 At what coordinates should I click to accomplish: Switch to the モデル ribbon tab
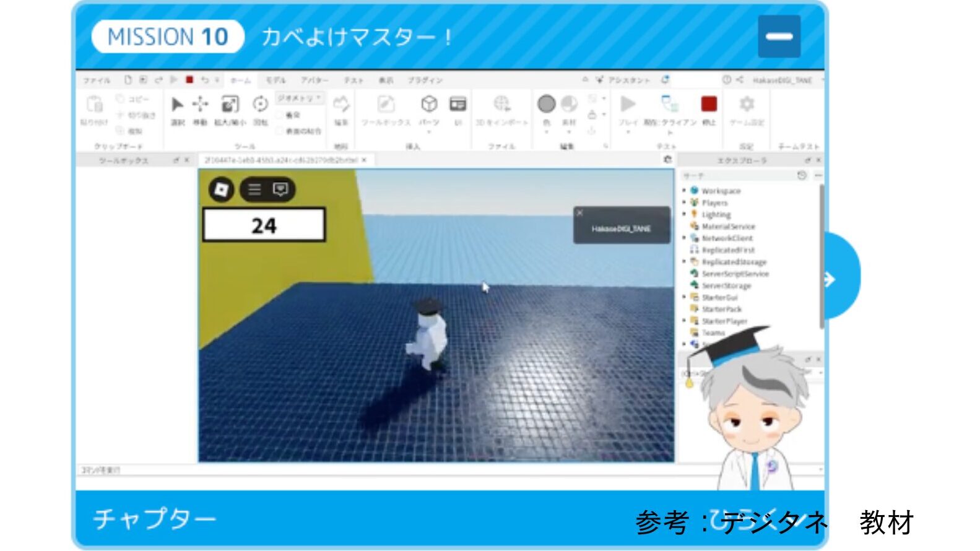[x=275, y=80]
